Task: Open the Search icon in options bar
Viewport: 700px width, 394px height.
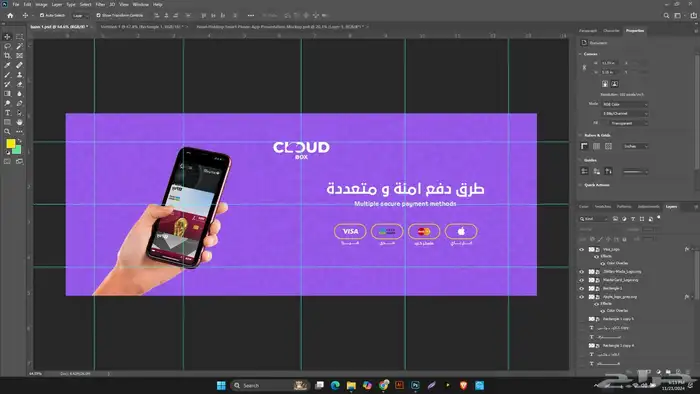Action: pos(666,15)
